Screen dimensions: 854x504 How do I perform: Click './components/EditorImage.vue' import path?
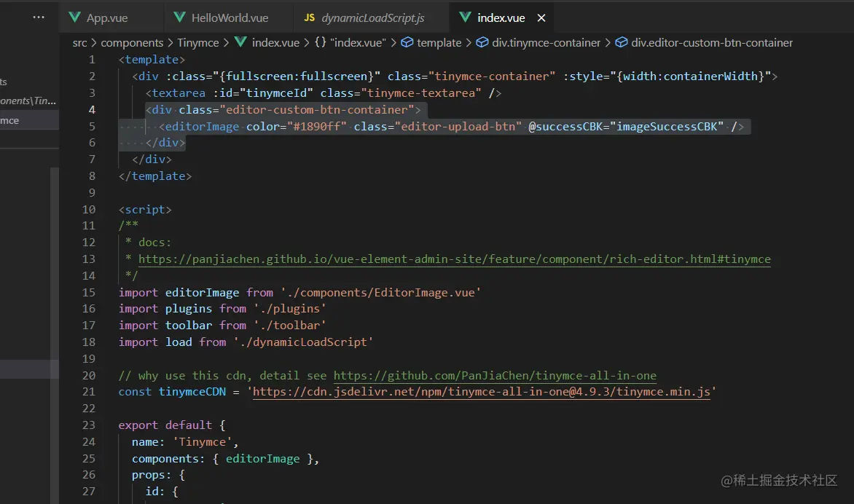click(380, 293)
